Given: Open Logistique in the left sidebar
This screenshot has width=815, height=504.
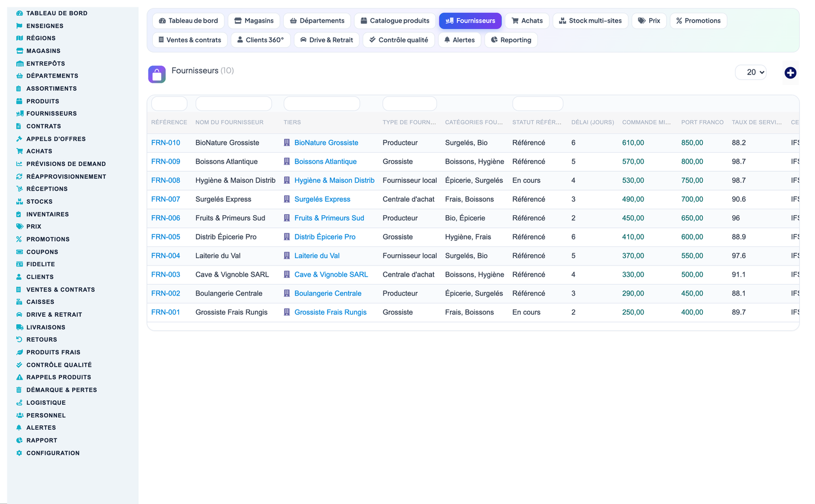Looking at the screenshot, I should tap(46, 403).
